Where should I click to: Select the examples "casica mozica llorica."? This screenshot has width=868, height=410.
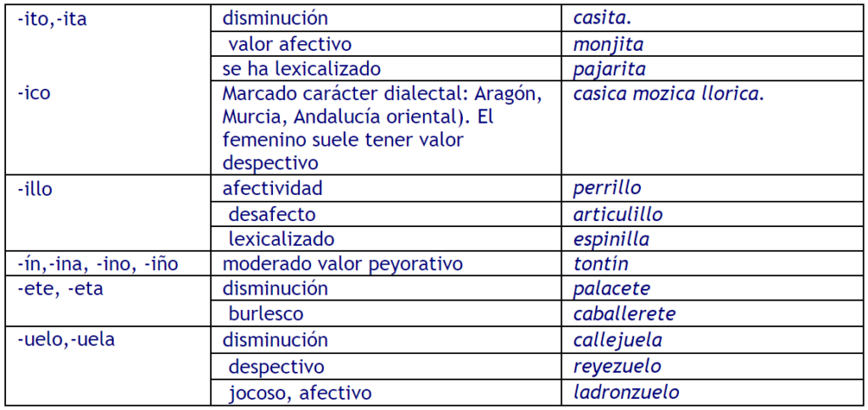pyautogui.click(x=669, y=92)
